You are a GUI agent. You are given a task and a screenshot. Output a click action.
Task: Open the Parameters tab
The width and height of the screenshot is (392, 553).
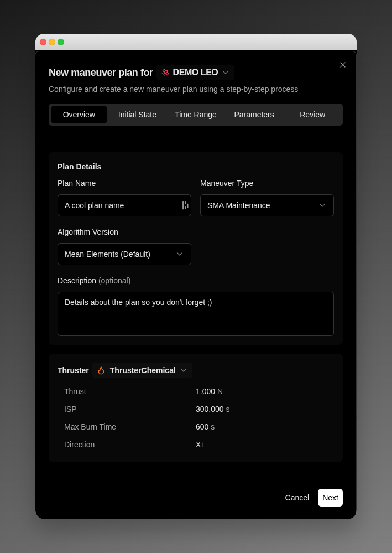pos(254,115)
